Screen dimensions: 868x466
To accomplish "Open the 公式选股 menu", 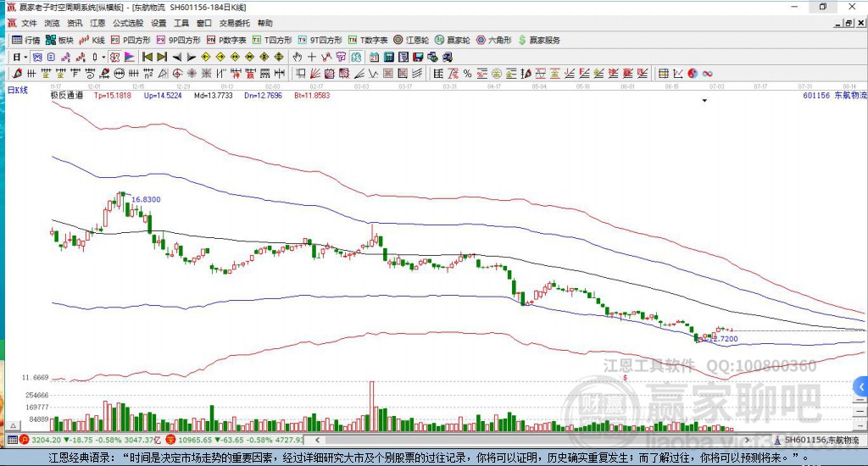I will point(128,23).
